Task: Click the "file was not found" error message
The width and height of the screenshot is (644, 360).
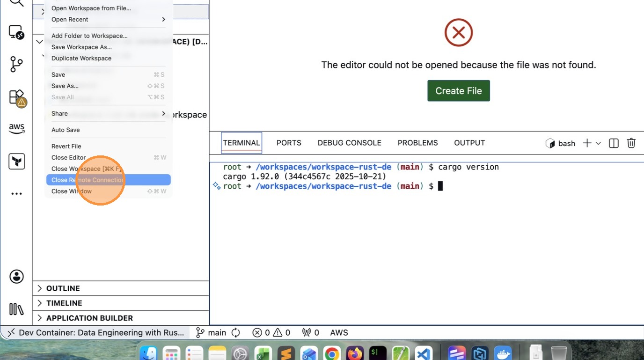Action: click(x=459, y=65)
